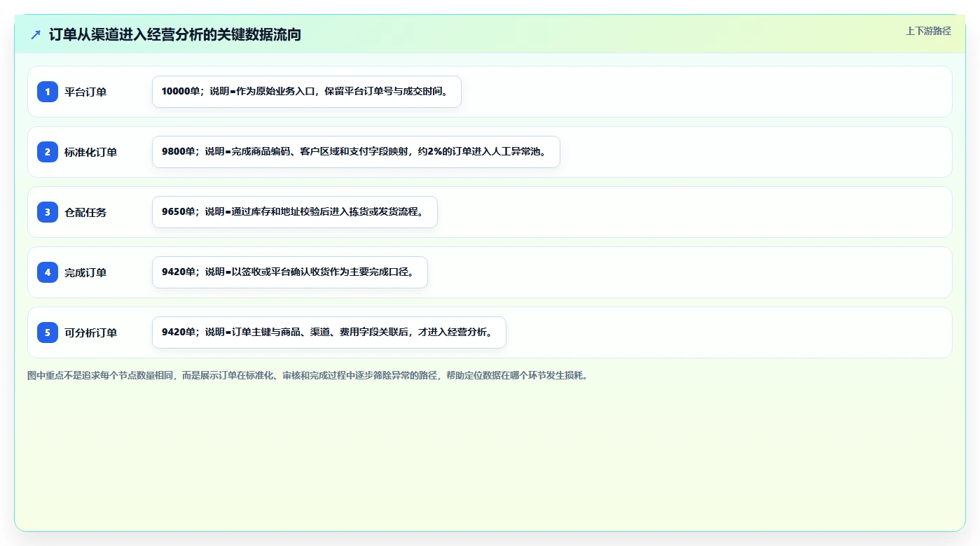Click the 可分析订单 step label
The image size is (980, 546).
91,332
